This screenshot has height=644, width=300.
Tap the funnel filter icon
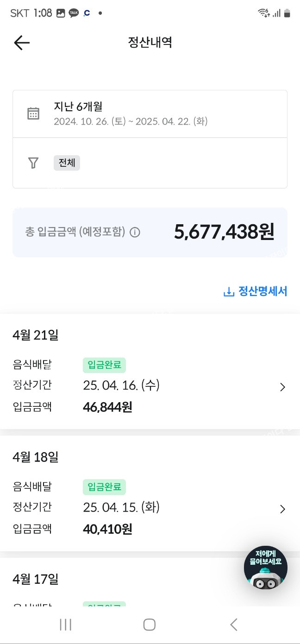[x=33, y=163]
